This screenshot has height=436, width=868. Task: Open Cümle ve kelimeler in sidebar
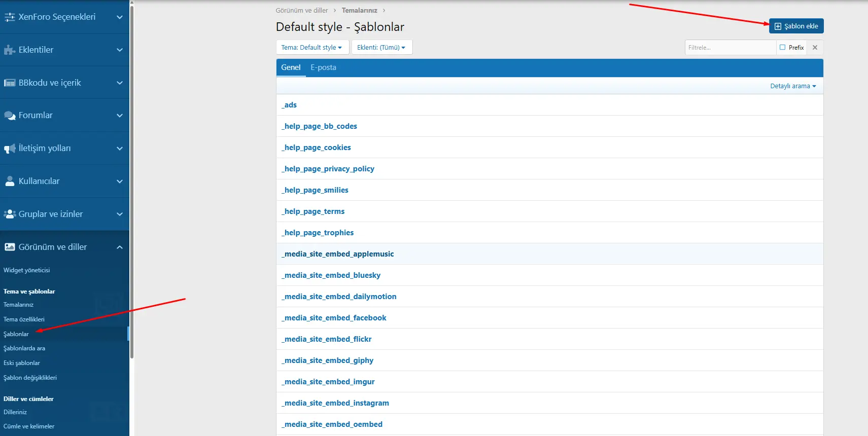[x=29, y=426]
